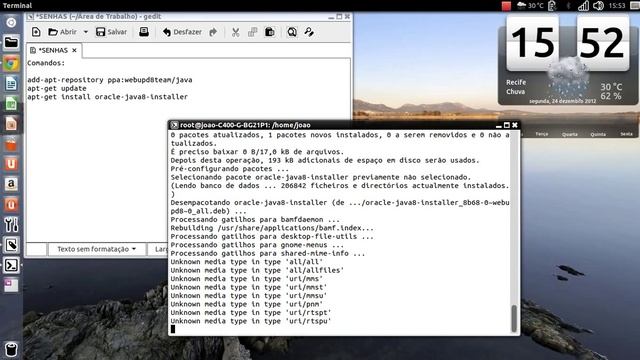Click the terminal scrollbar handle
The width and height of the screenshot is (640, 360).
tap(514, 318)
